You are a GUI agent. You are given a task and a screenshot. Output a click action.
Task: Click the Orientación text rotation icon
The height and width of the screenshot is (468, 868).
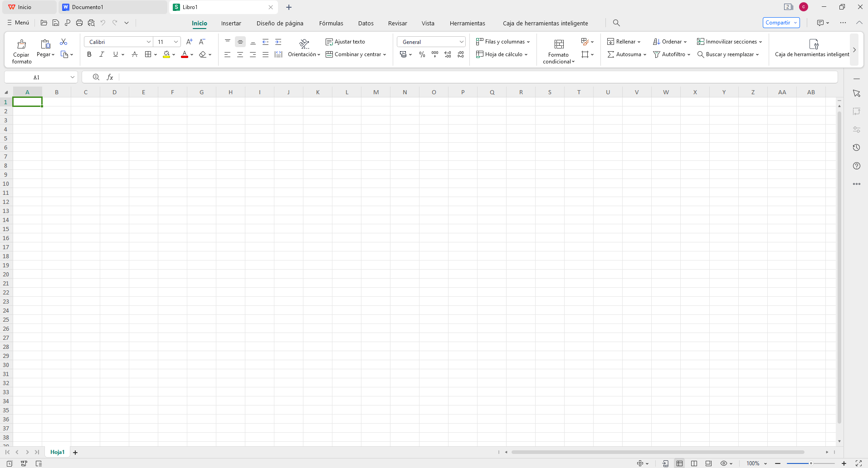304,44
